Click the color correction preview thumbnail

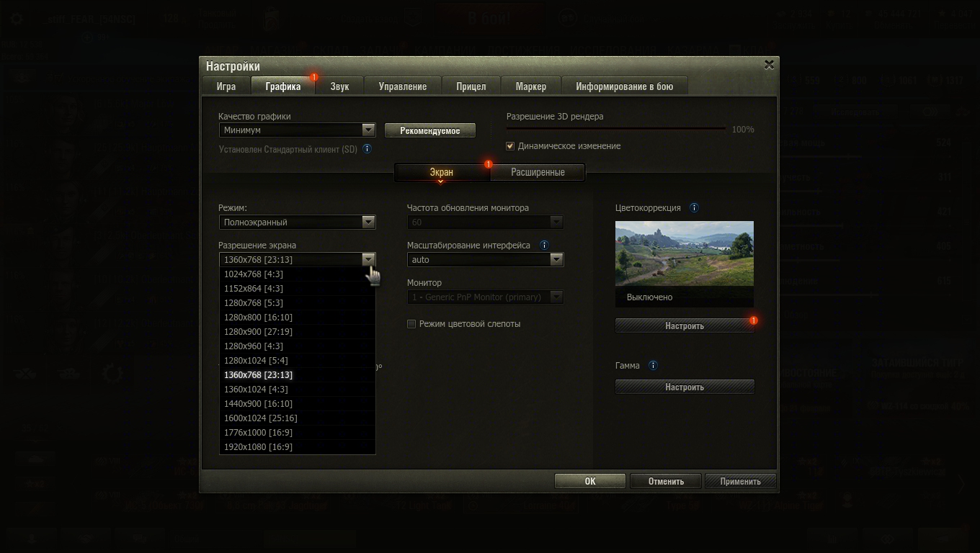[x=684, y=253]
